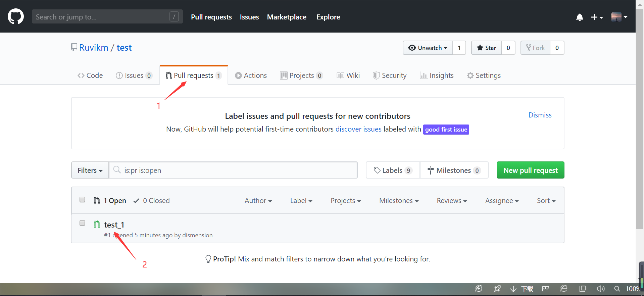644x296 pixels.
Task: Expand the Unwatch dropdown
Action: [x=428, y=48]
